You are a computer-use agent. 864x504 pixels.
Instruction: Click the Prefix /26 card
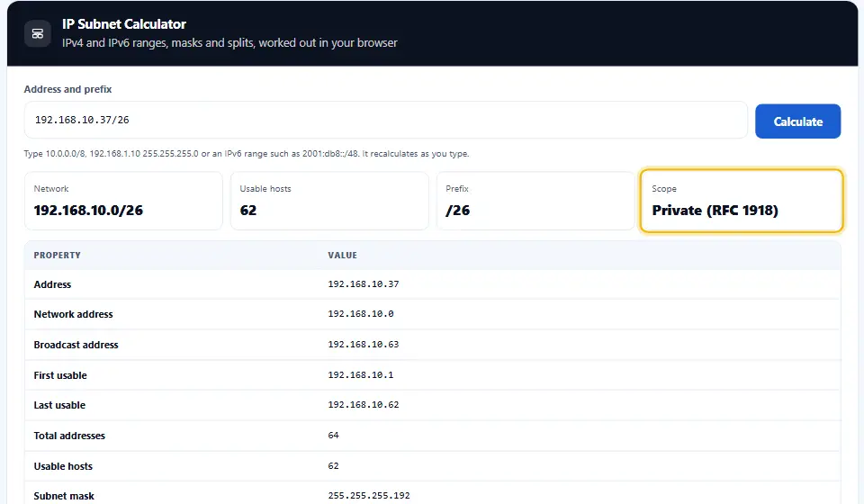coord(535,201)
